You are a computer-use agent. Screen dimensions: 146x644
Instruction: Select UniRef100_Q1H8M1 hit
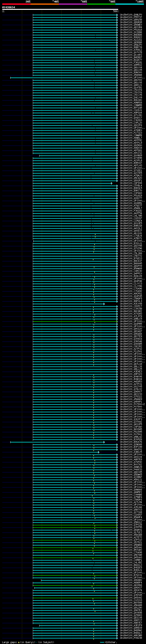[x=131, y=203]
